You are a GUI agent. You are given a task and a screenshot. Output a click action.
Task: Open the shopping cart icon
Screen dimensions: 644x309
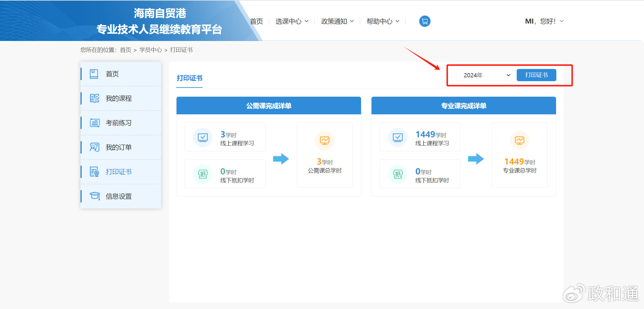pyautogui.click(x=425, y=21)
